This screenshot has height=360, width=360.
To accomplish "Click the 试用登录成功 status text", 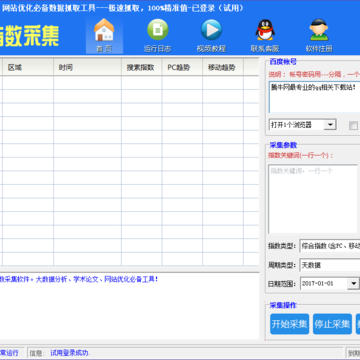I will 70,353.
